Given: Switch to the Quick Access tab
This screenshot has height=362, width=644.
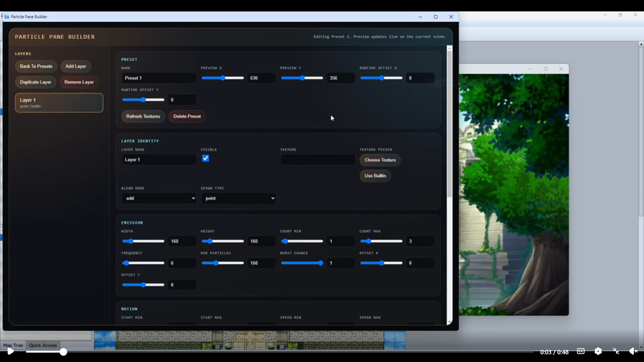Looking at the screenshot, I should coord(43,345).
